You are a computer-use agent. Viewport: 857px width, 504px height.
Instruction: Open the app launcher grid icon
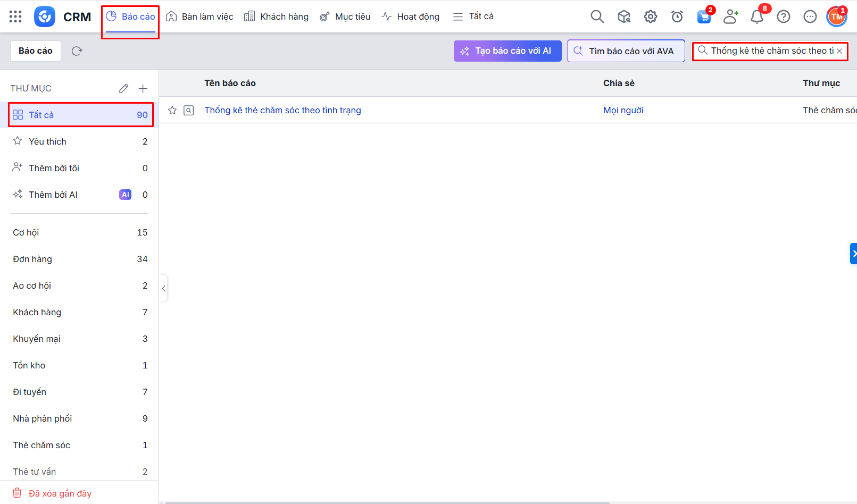(15, 16)
